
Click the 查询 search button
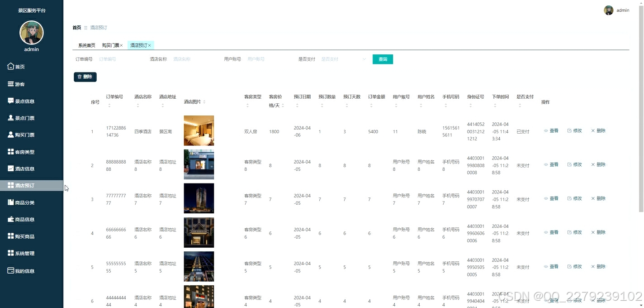point(383,59)
